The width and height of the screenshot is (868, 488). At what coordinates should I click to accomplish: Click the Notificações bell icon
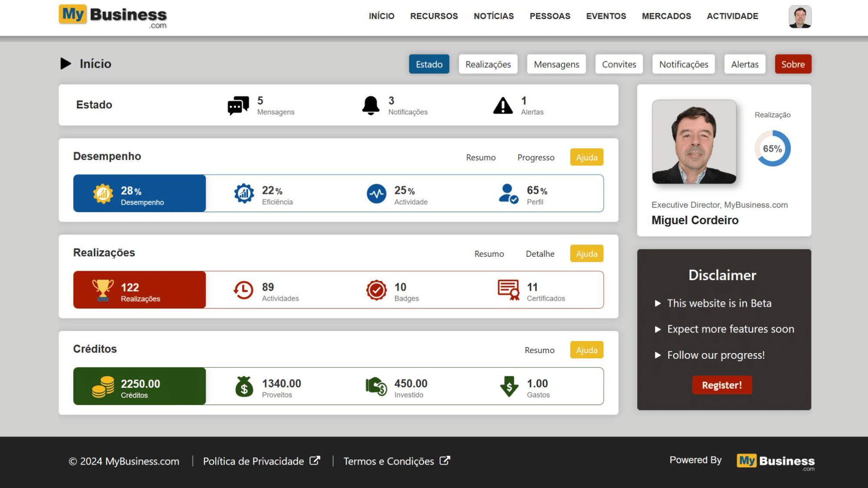click(371, 105)
